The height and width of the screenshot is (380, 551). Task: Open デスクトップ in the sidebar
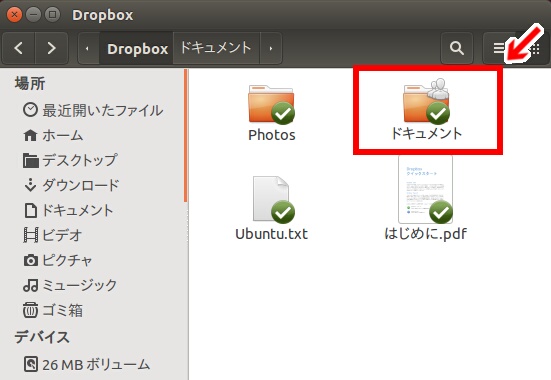pyautogui.click(x=70, y=160)
